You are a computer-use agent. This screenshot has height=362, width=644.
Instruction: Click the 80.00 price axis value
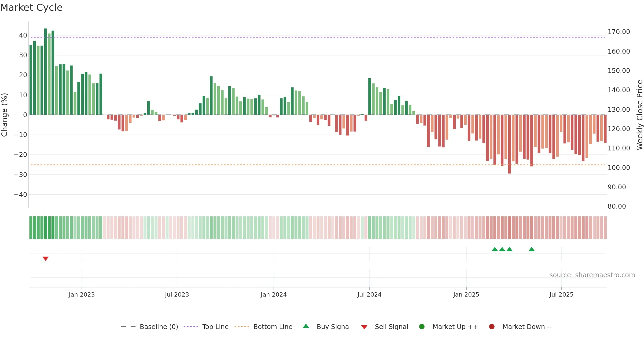[617, 206]
